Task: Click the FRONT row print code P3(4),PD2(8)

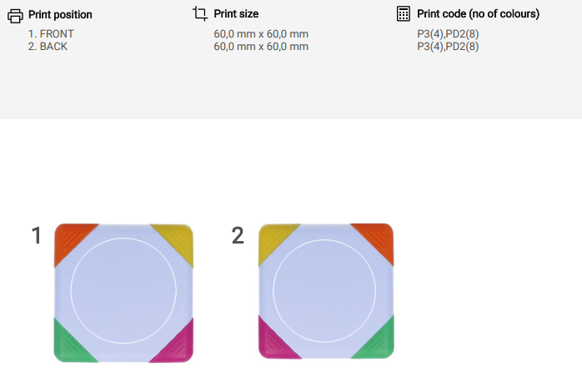Action: pyautogui.click(x=448, y=34)
